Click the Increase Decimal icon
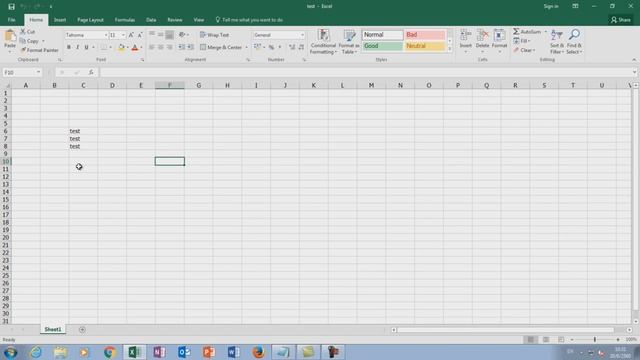Image resolution: width=640 pixels, height=360 pixels. click(x=292, y=47)
